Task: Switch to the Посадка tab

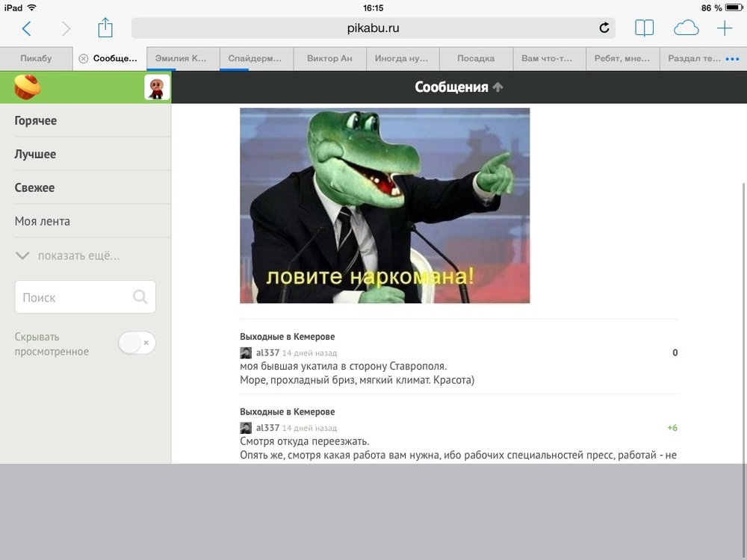Action: pyautogui.click(x=476, y=58)
